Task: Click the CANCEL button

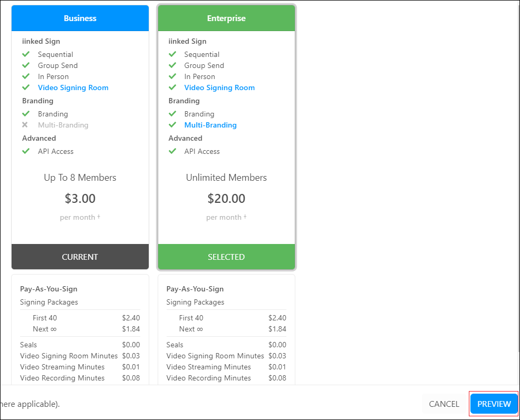Action: [x=444, y=404]
